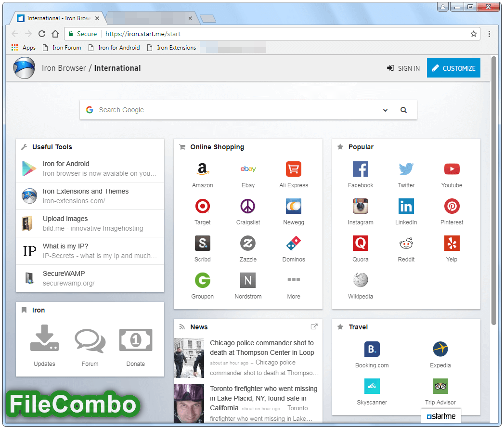Launch the Ali Express shortcut icon
The width and height of the screenshot is (504, 429).
294,169
